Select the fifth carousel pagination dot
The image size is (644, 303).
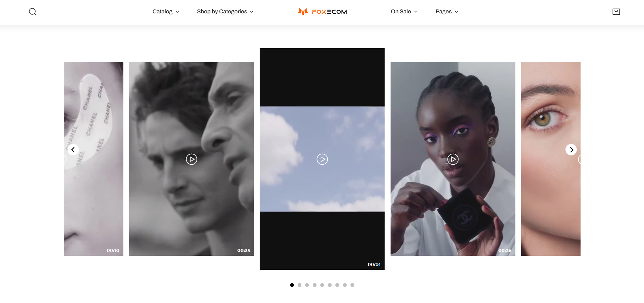click(x=322, y=285)
